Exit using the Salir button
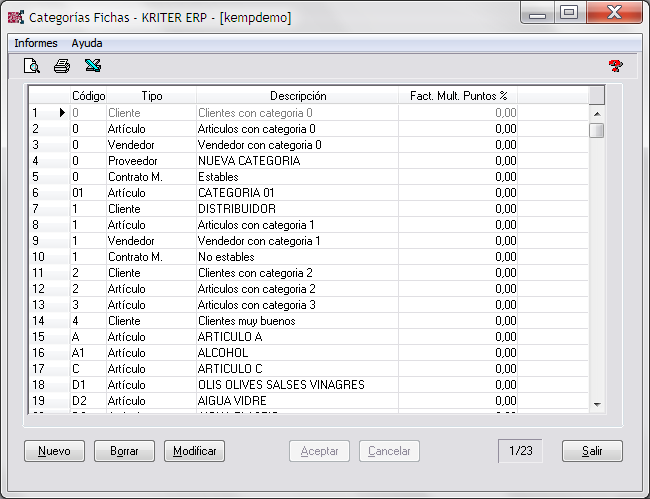 592,451
